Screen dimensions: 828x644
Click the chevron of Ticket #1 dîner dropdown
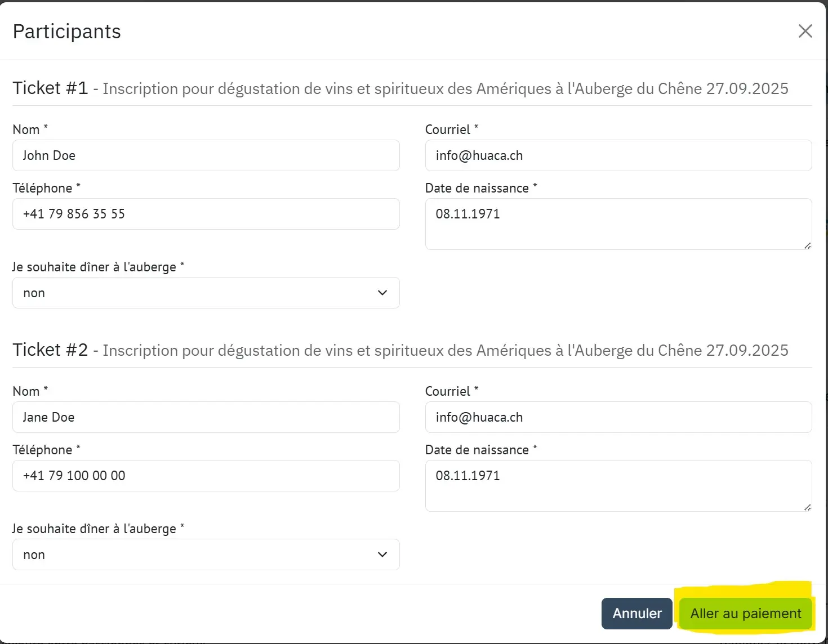pos(382,293)
